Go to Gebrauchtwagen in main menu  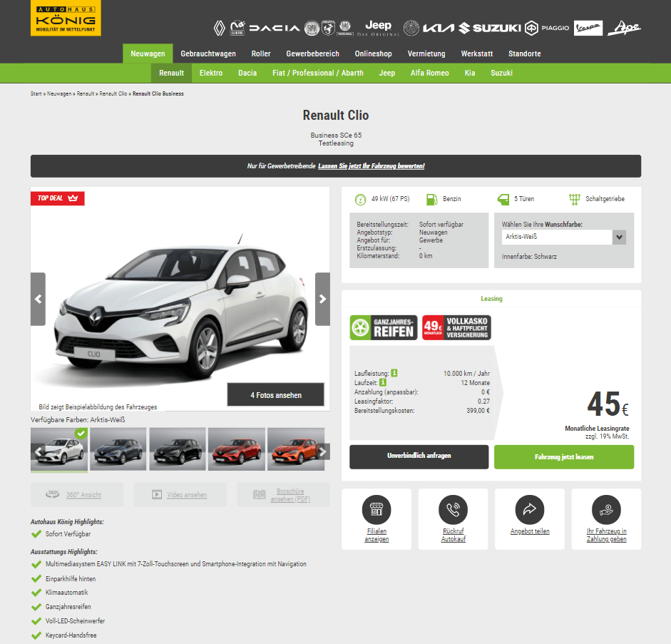coord(208,53)
